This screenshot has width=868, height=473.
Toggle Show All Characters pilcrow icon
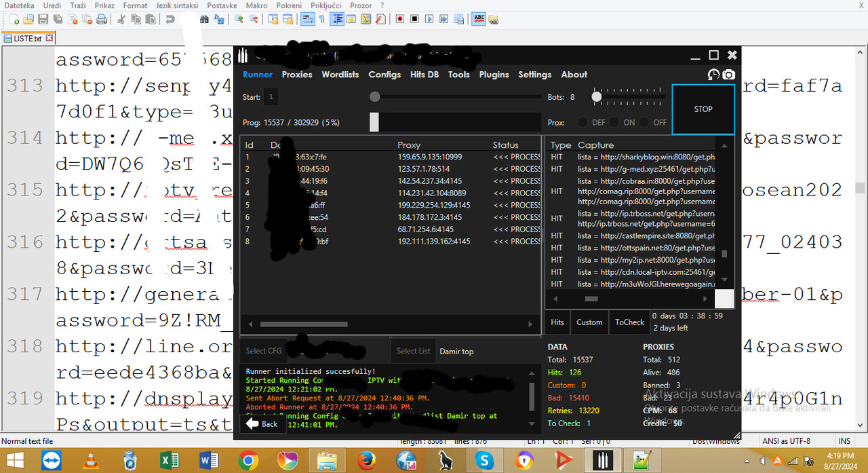[x=321, y=19]
